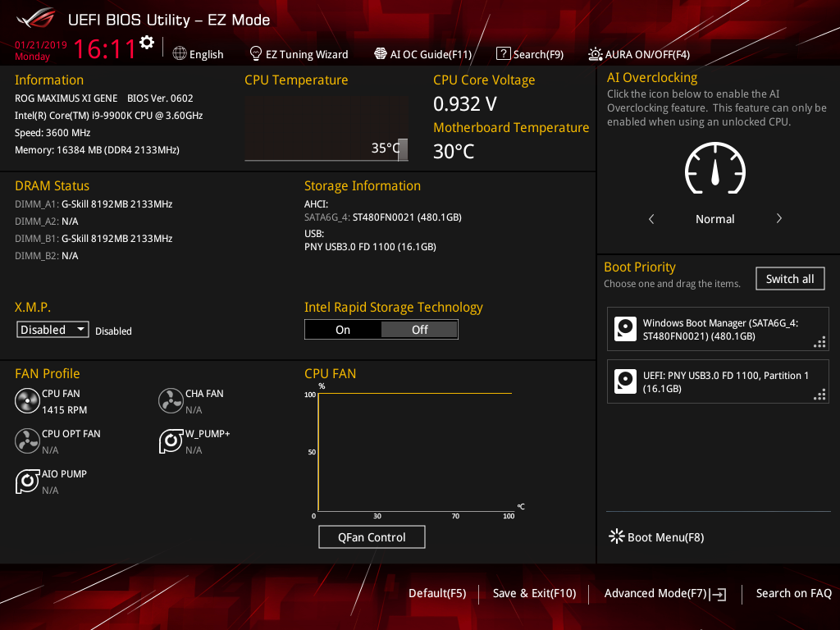Click the AURA light icon
This screenshot has height=630, width=840.
596,54
